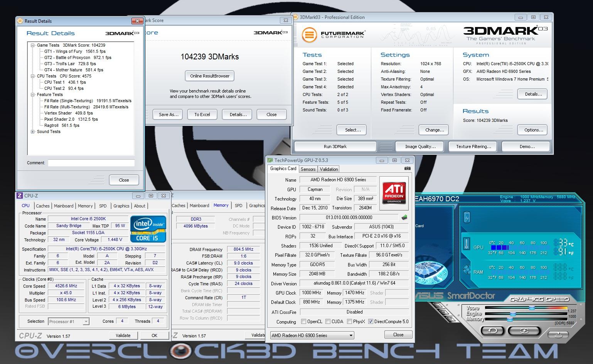Click the Vcore slider handle
This screenshot has width=593, height=364.
(x=532, y=308)
